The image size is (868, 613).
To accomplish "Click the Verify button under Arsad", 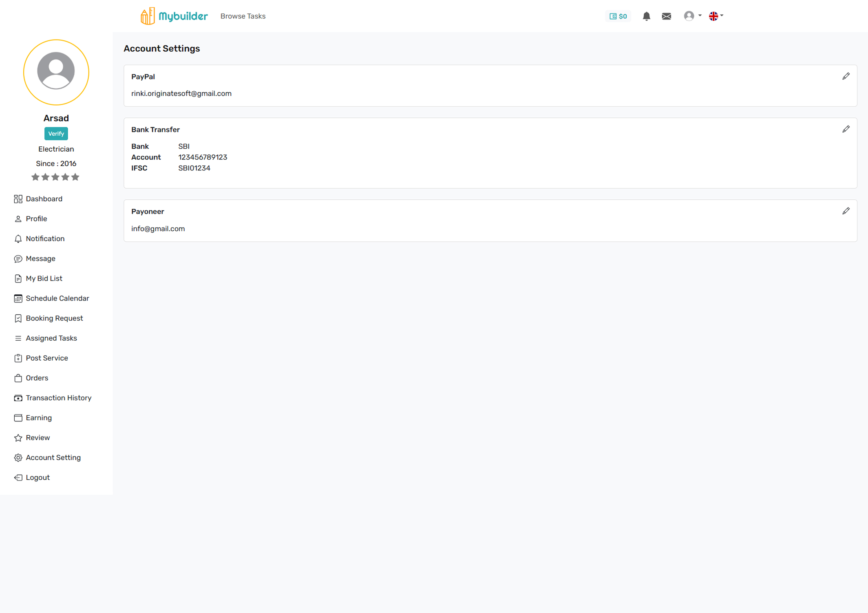I will point(56,134).
